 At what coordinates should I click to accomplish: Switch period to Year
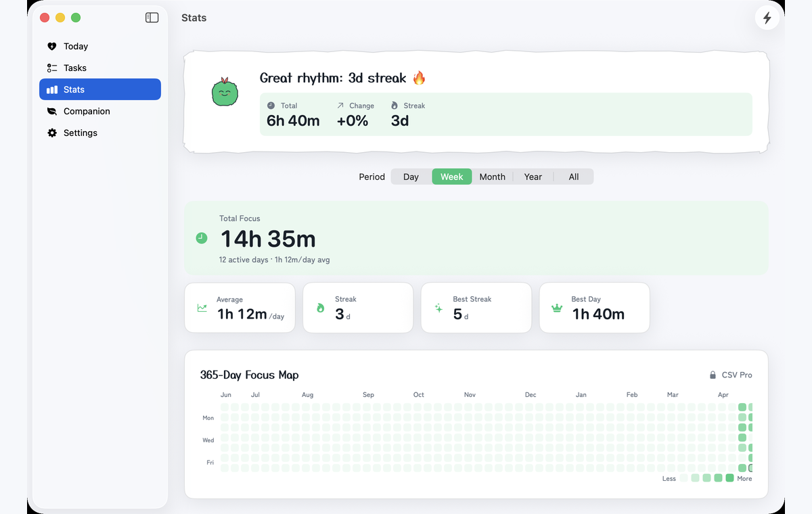pyautogui.click(x=533, y=177)
